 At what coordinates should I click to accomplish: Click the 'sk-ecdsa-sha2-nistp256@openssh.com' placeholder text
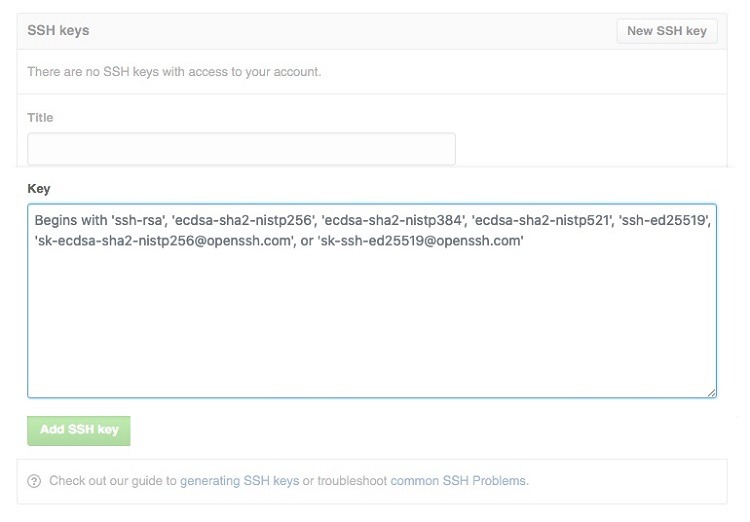[x=164, y=241]
